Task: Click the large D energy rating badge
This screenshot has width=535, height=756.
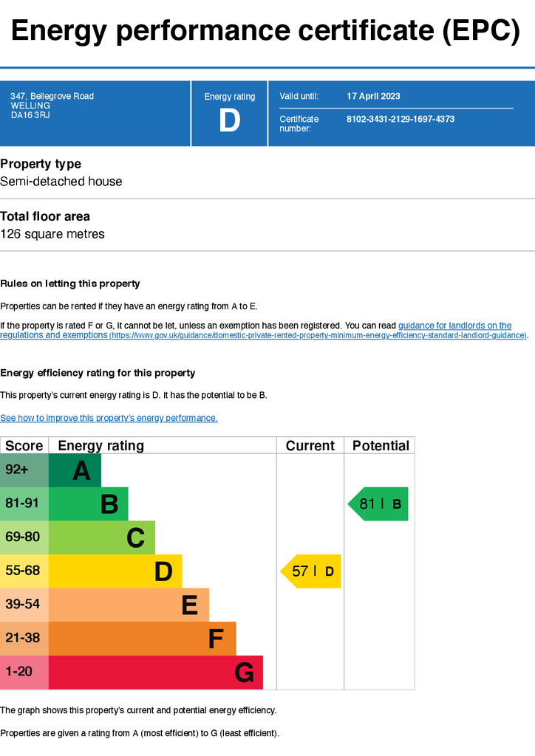Action: tap(230, 120)
